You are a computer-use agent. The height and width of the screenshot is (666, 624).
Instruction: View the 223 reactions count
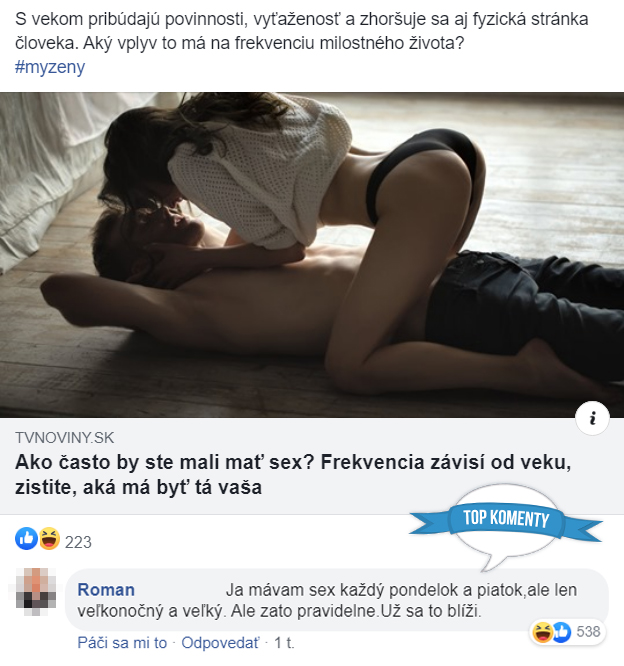78,542
